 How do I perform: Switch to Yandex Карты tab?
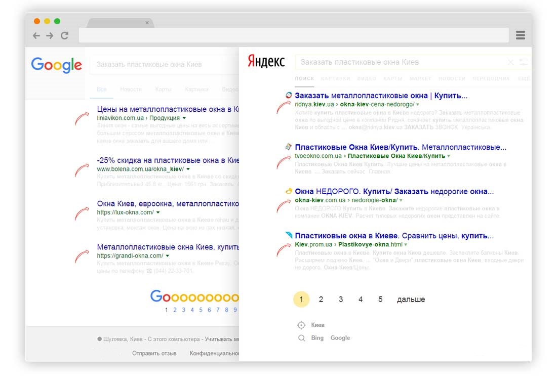(393, 78)
